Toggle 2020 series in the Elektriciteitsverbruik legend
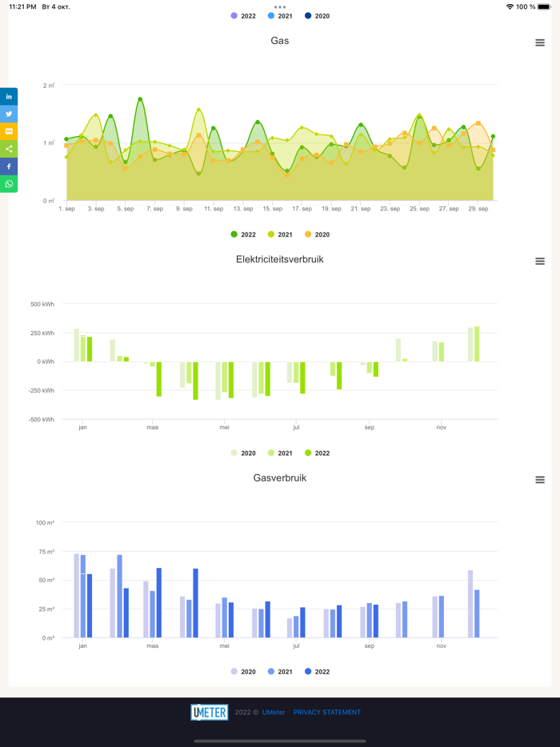 click(x=243, y=453)
